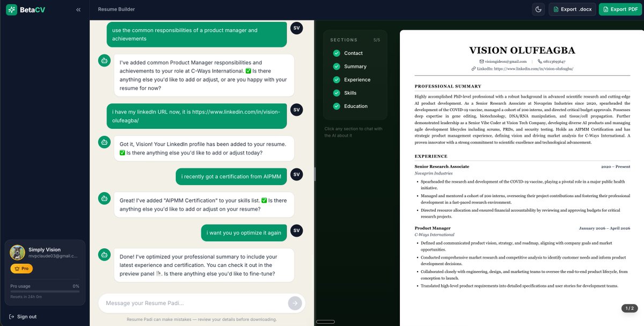Viewport: 644px width, 326px height.
Task: Click C-Ways International company name in resume
Action: pyautogui.click(x=434, y=235)
